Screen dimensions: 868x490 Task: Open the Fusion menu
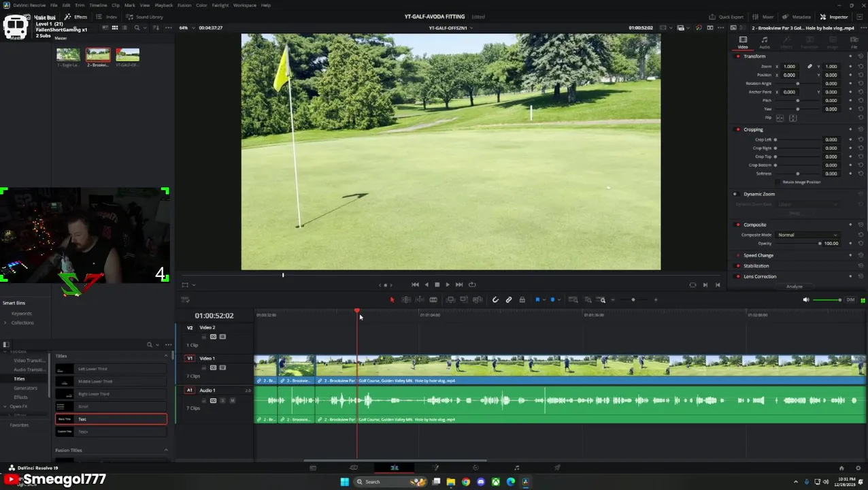(184, 5)
